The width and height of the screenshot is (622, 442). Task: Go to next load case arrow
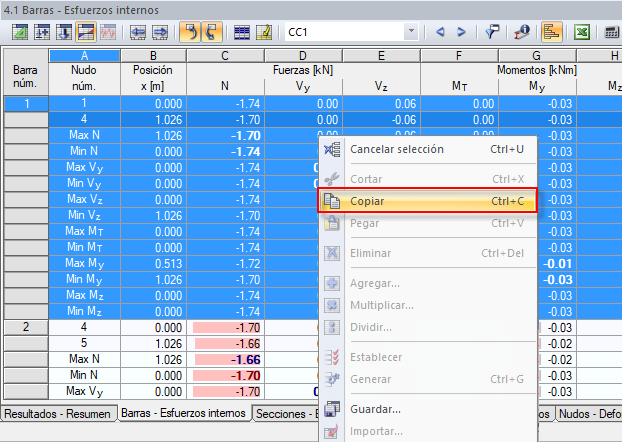(x=461, y=32)
